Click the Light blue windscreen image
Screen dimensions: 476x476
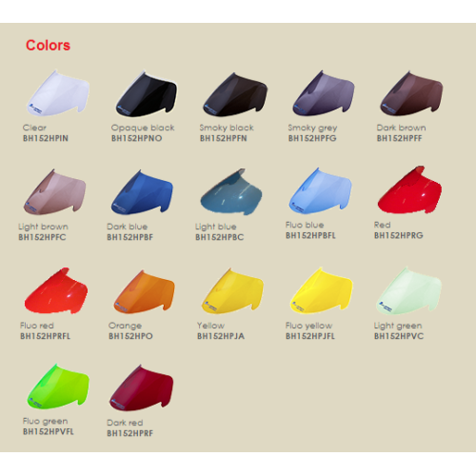231,192
